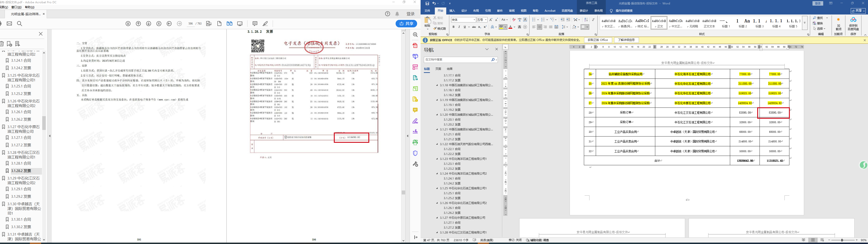Click the red font color button in Word
Screen dimensions: 868x244
tap(510, 27)
